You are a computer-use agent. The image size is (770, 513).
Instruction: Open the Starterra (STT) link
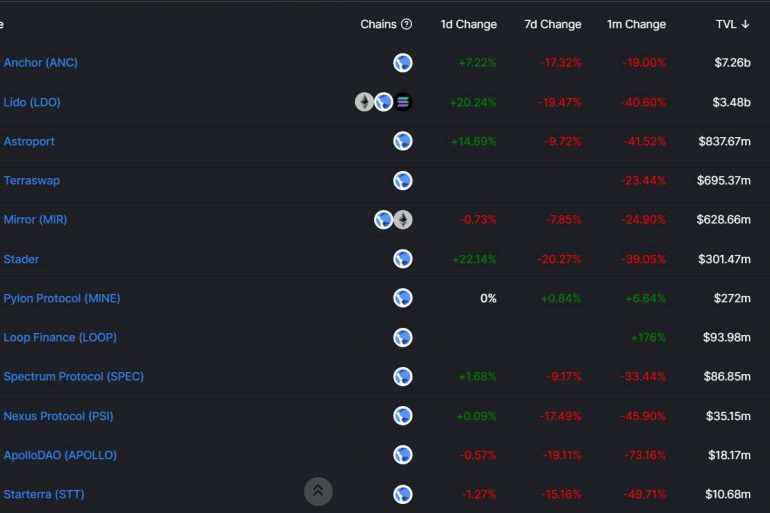pos(44,494)
